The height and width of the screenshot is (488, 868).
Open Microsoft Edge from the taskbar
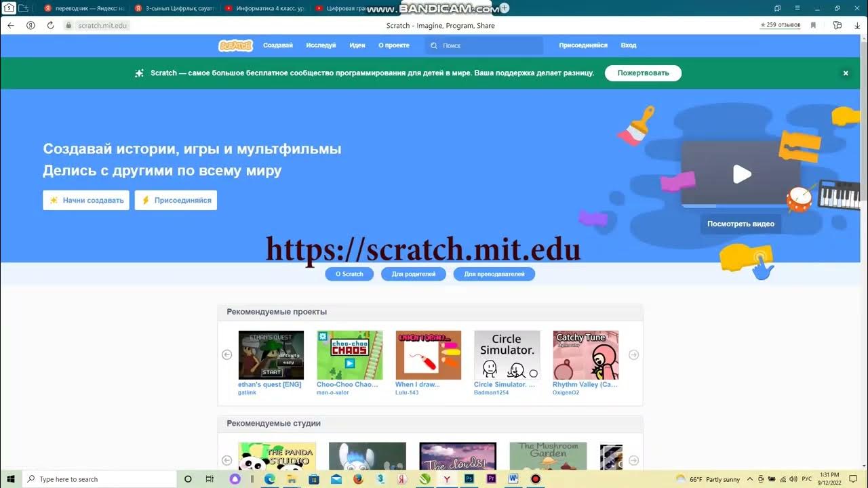coord(269,479)
